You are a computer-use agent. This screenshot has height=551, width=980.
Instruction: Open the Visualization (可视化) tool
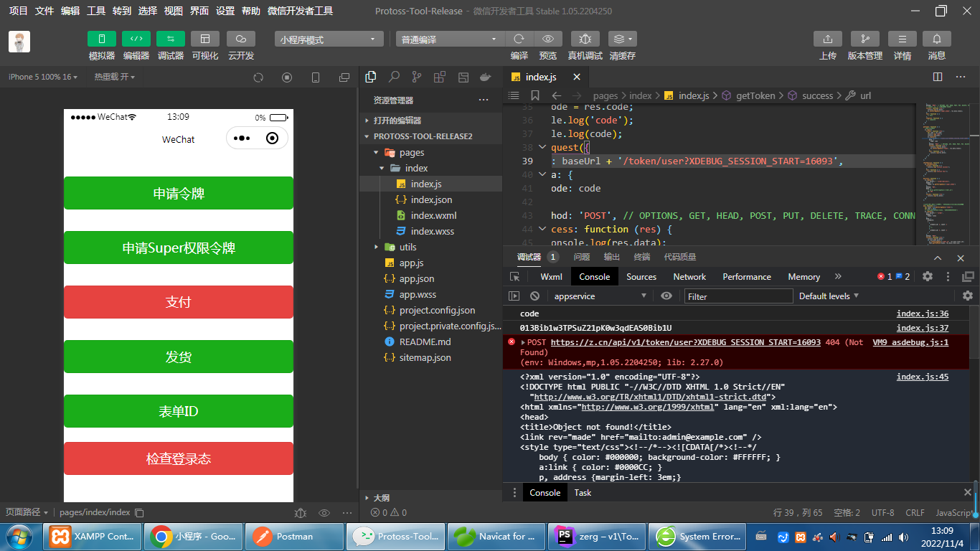[x=205, y=39]
